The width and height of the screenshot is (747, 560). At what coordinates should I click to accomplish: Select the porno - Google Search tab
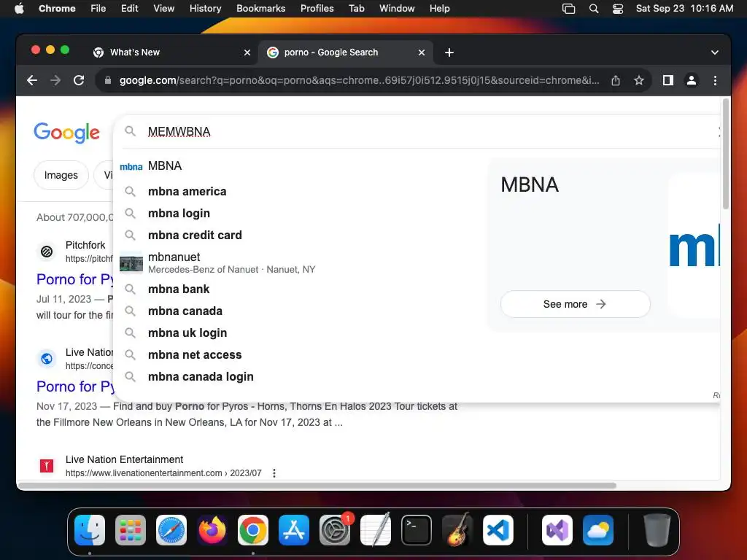pos(346,52)
